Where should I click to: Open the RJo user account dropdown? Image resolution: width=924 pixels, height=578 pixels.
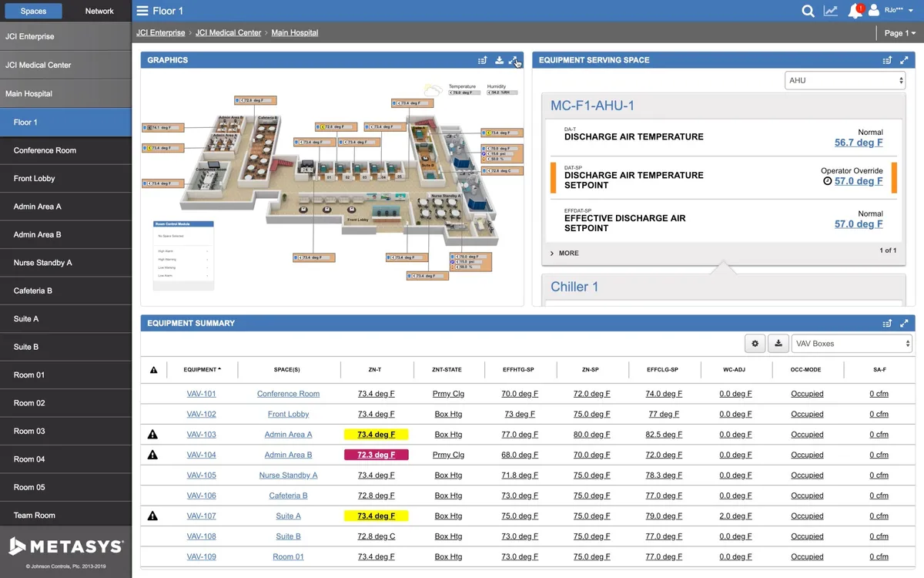tap(898, 11)
